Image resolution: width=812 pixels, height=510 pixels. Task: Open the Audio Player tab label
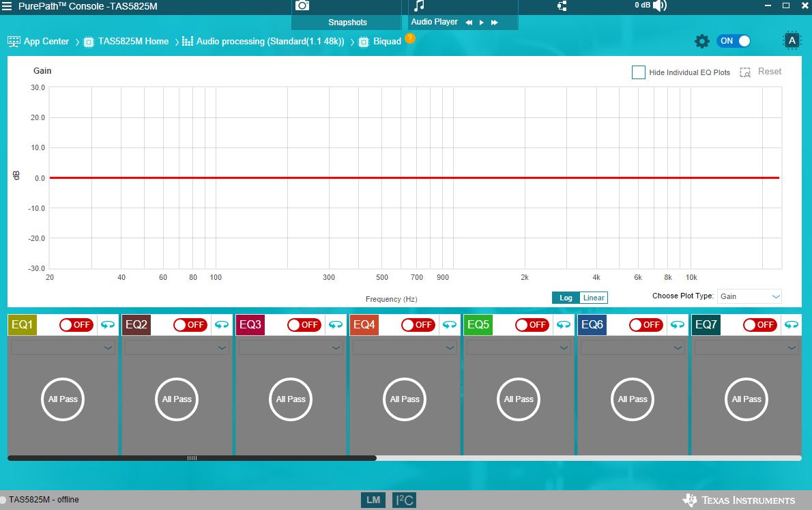434,22
